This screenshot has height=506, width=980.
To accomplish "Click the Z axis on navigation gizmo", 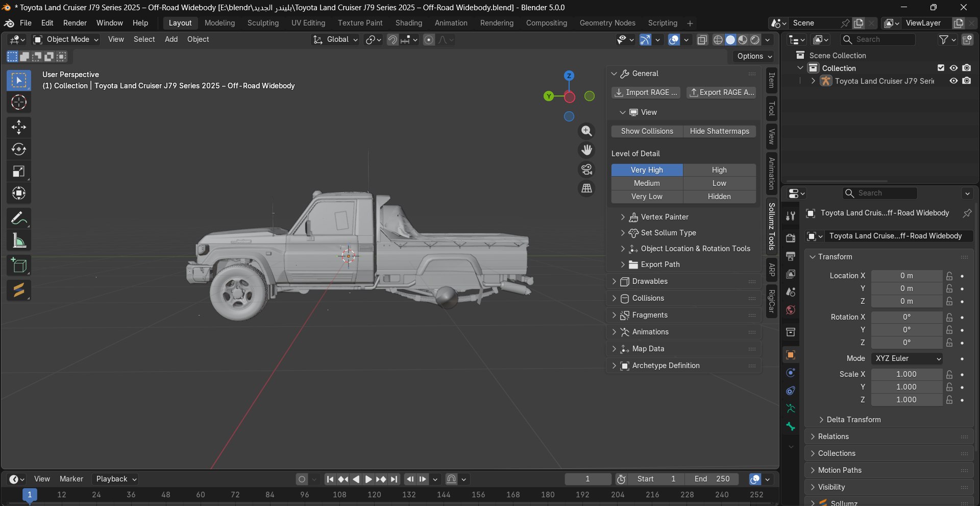I will coord(569,76).
